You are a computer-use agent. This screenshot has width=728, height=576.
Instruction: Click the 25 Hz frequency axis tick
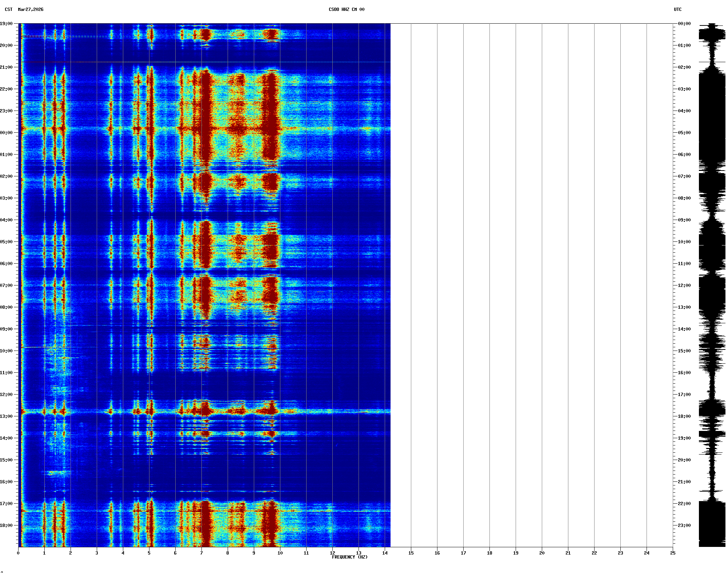point(673,553)
